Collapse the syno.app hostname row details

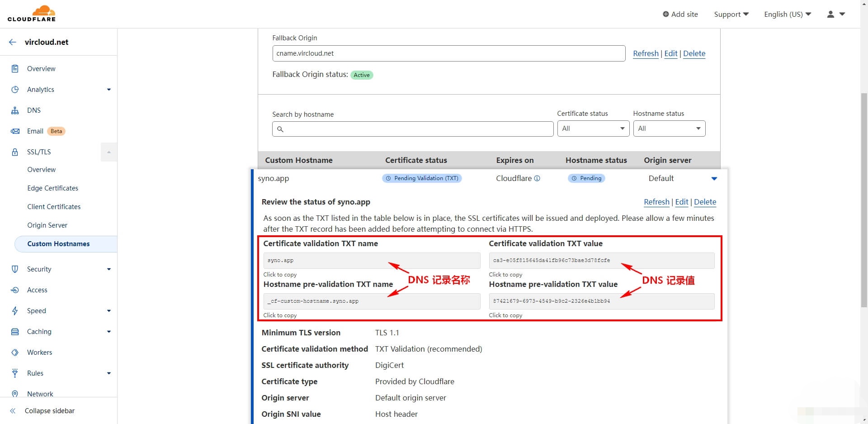714,179
